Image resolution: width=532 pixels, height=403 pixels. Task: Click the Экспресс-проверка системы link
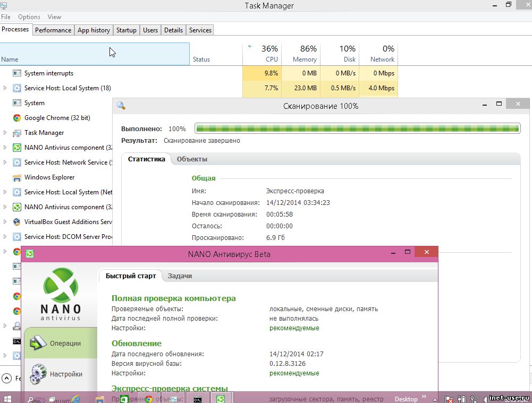pyautogui.click(x=170, y=389)
